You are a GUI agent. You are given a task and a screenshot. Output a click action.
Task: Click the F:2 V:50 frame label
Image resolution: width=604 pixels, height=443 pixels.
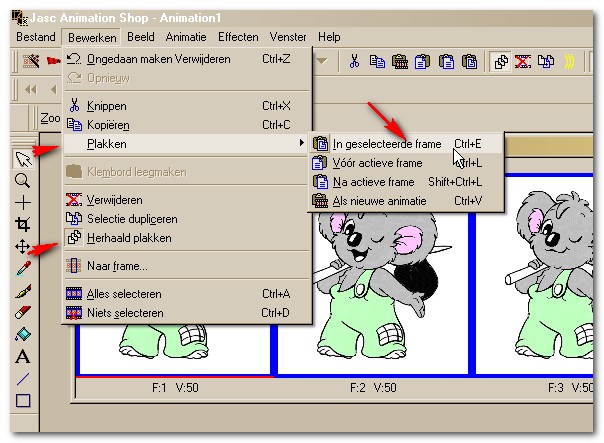point(373,388)
